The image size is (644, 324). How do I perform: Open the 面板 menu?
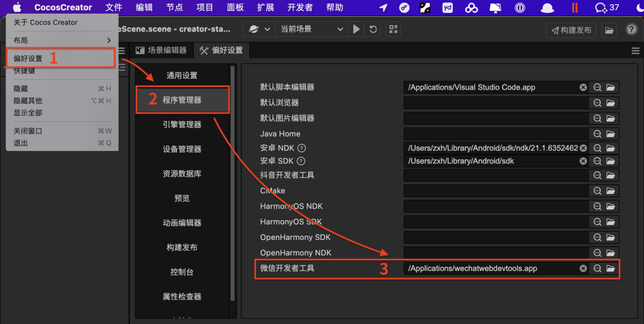click(x=235, y=7)
